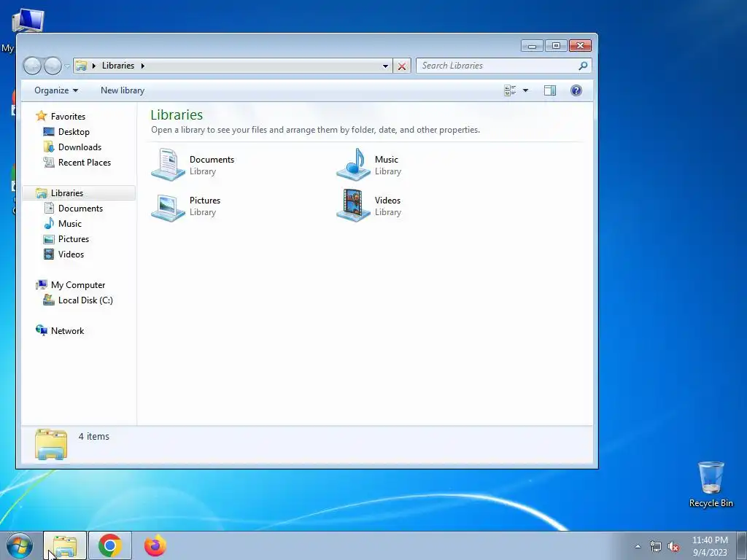Open the Documents library icon
Viewport: 747px width, 560px height.
pyautogui.click(x=169, y=164)
